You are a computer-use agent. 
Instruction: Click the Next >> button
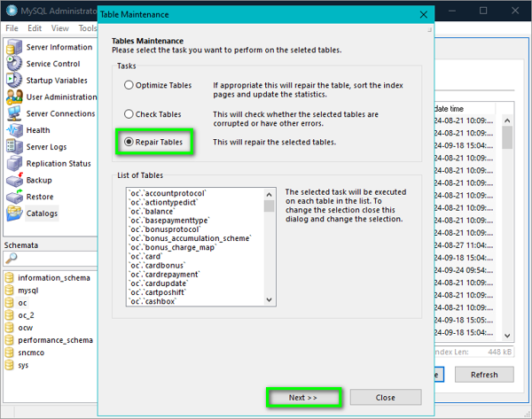pos(302,398)
